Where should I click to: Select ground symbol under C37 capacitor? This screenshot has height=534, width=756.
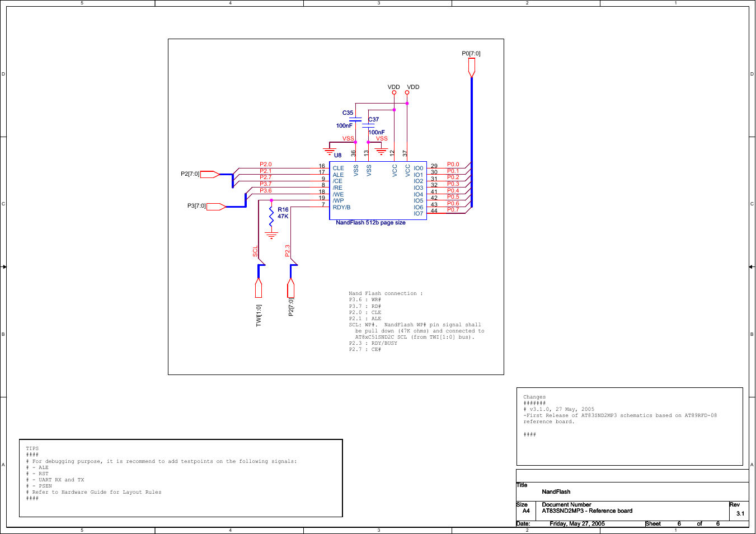click(381, 151)
